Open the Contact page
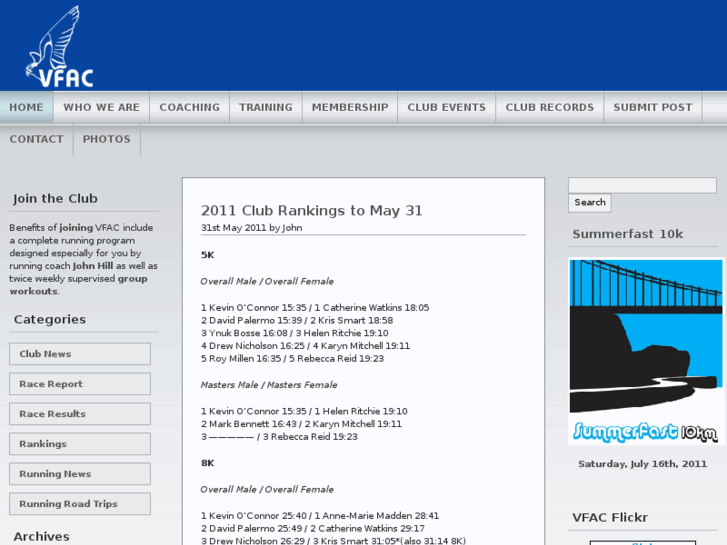This screenshot has height=545, width=727. [x=36, y=139]
